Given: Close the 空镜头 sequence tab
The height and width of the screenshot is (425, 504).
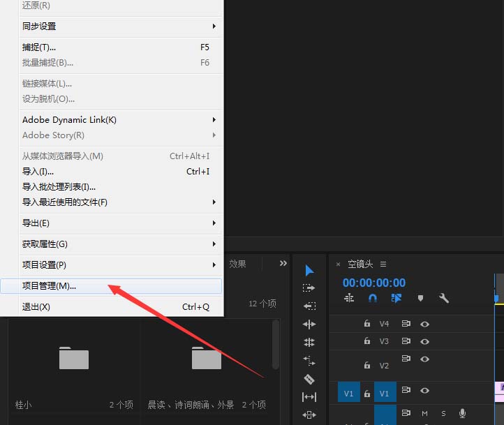Looking at the screenshot, I should [338, 264].
